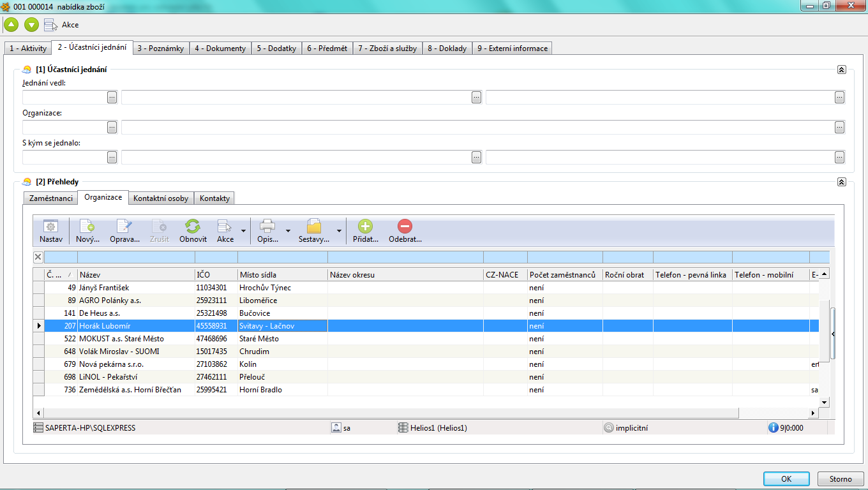Click the Nový record icon

coord(86,226)
